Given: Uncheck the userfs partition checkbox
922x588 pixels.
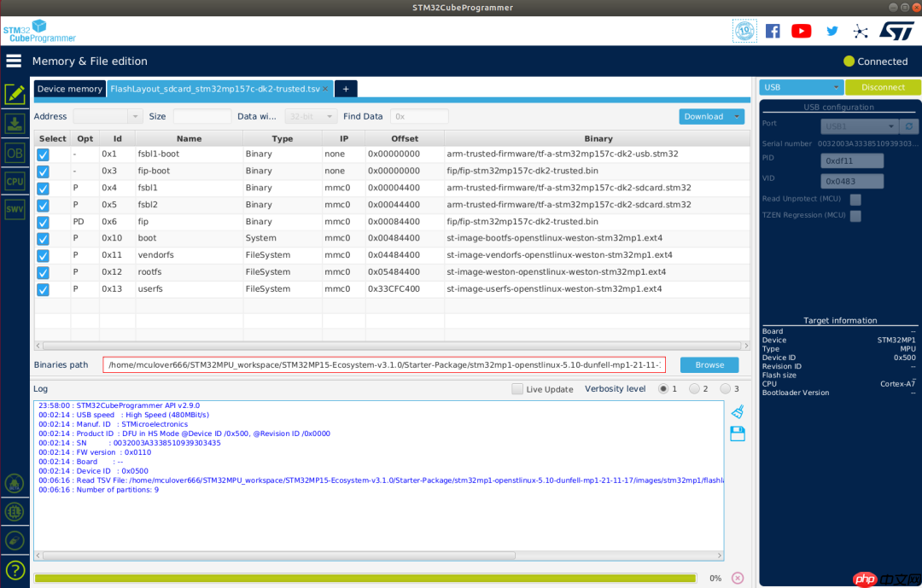Looking at the screenshot, I should [x=43, y=290].
